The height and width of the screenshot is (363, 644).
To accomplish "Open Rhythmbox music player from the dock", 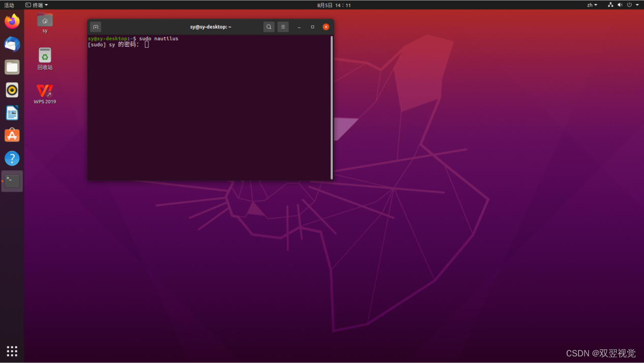I will point(12,89).
